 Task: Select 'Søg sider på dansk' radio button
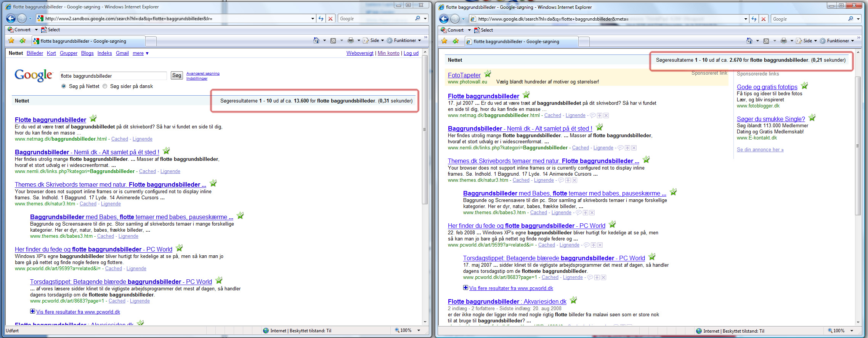[105, 87]
